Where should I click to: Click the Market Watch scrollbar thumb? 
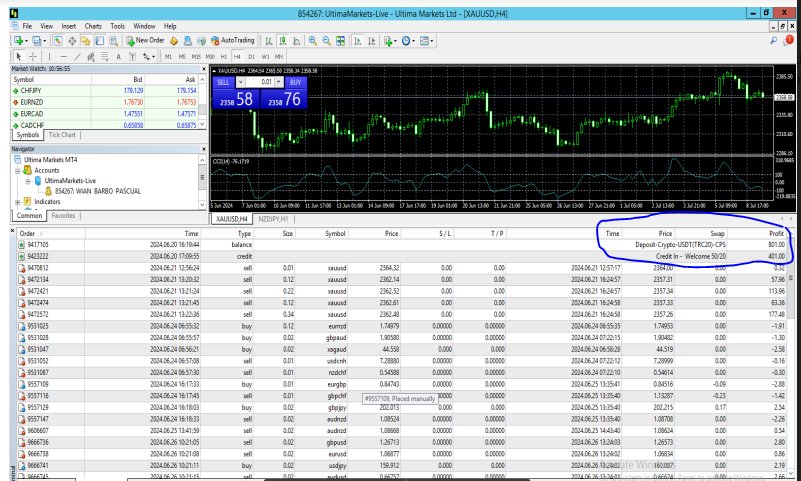pyautogui.click(x=202, y=110)
